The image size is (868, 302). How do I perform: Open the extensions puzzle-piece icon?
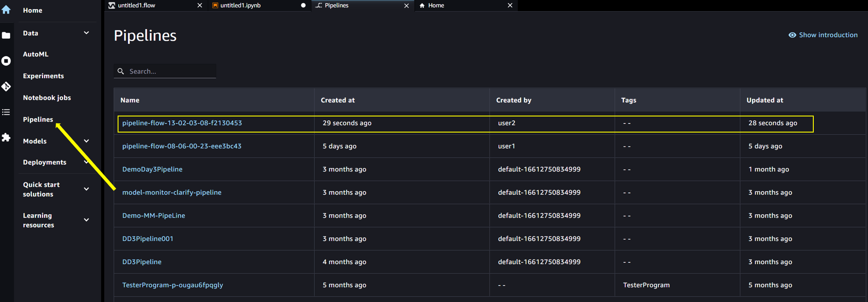(6, 137)
